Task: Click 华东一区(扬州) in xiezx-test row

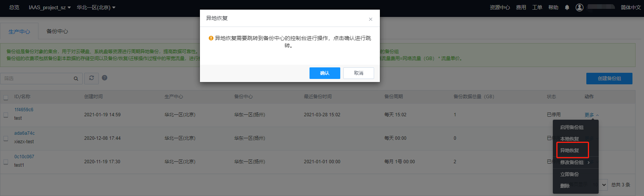Action: point(250,138)
